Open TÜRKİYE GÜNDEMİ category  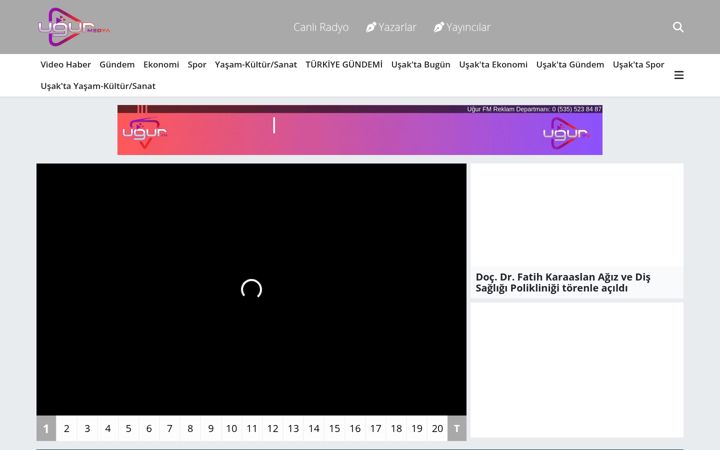coord(344,65)
